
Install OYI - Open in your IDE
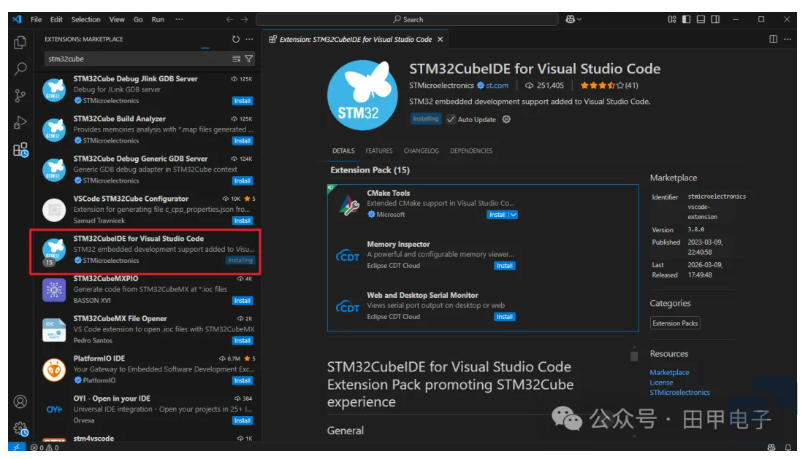pyautogui.click(x=242, y=420)
